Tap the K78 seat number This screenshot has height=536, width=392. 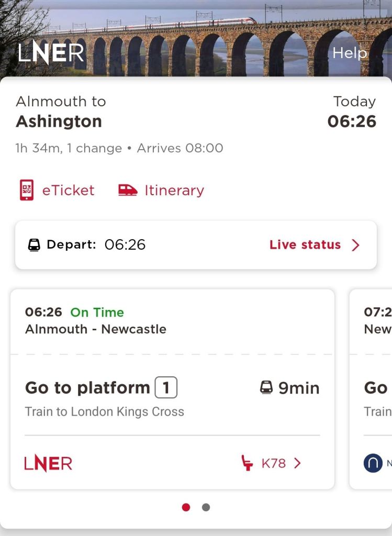click(273, 463)
